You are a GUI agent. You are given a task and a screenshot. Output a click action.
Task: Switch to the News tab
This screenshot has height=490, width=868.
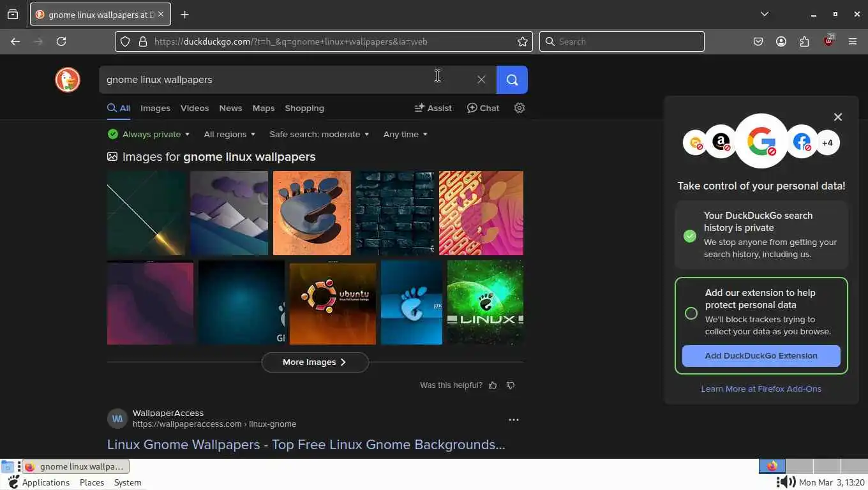(x=230, y=108)
